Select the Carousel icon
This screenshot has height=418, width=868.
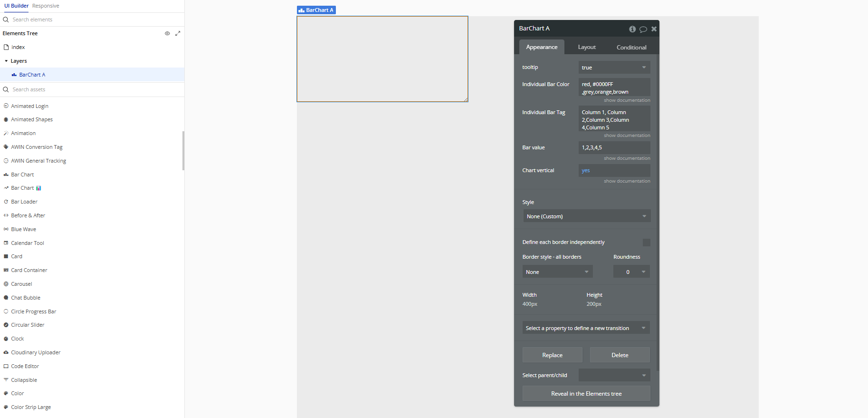(x=6, y=284)
